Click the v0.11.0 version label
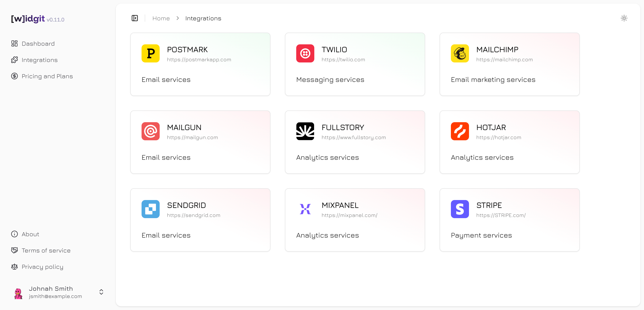644x310 pixels. click(55, 19)
